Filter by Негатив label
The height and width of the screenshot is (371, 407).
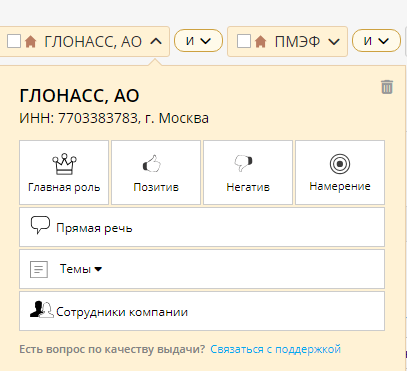click(x=248, y=187)
